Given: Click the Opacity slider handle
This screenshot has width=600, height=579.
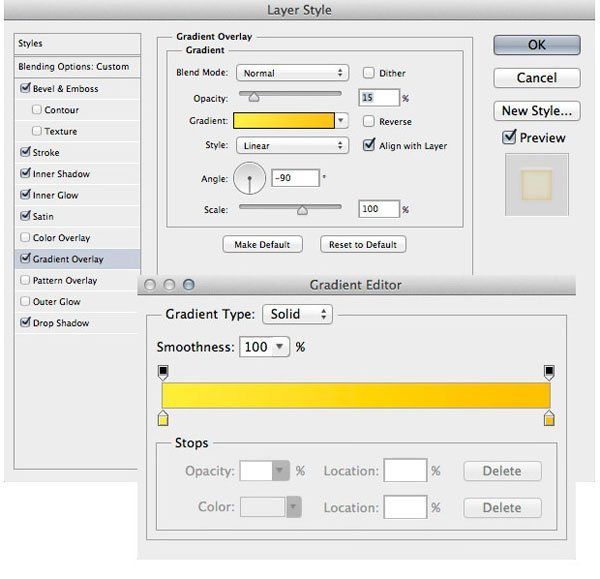Looking at the screenshot, I should pyautogui.click(x=254, y=98).
